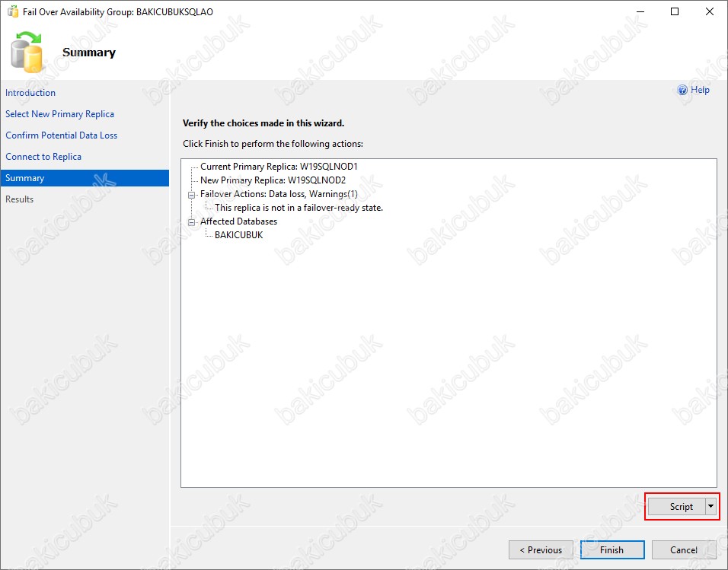The width and height of the screenshot is (728, 570).
Task: Select Current Primary Replica: W19SQLNOD1 row
Action: pyautogui.click(x=279, y=167)
